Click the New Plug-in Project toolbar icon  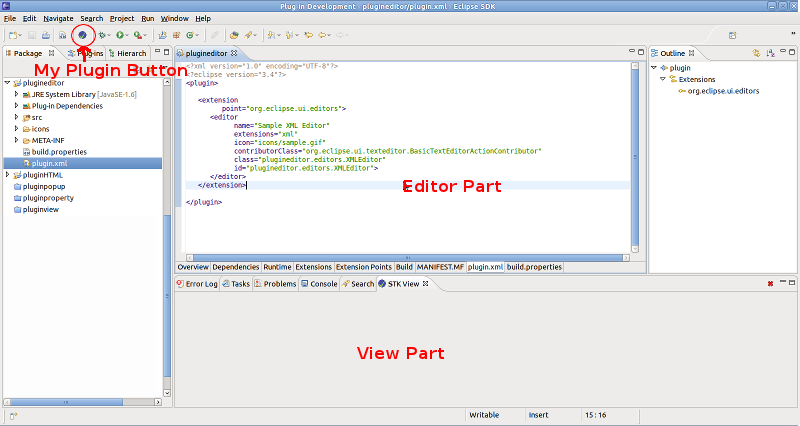(x=162, y=35)
